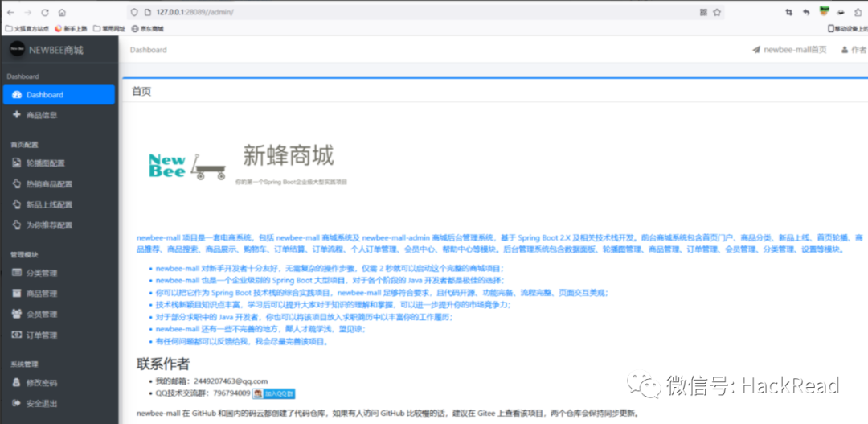The width and height of the screenshot is (868, 424).
Task: Open the white hat extension icon
Action: [841, 12]
